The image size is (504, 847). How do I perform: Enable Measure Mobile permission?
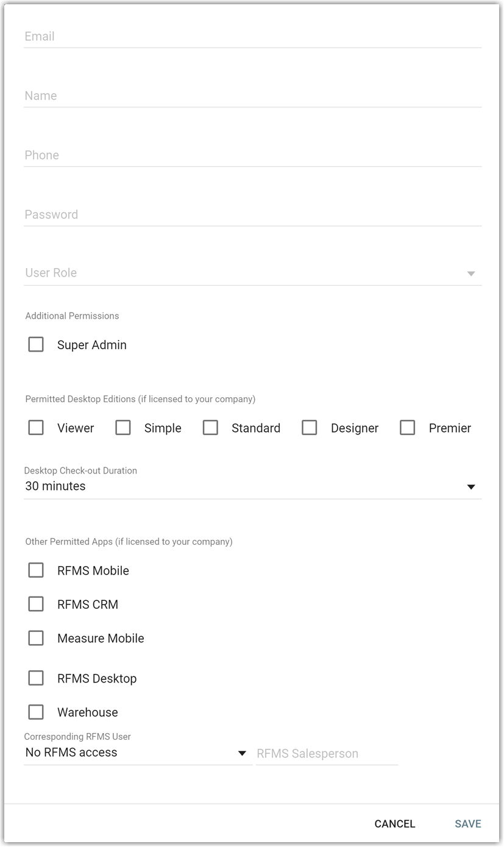tap(36, 639)
